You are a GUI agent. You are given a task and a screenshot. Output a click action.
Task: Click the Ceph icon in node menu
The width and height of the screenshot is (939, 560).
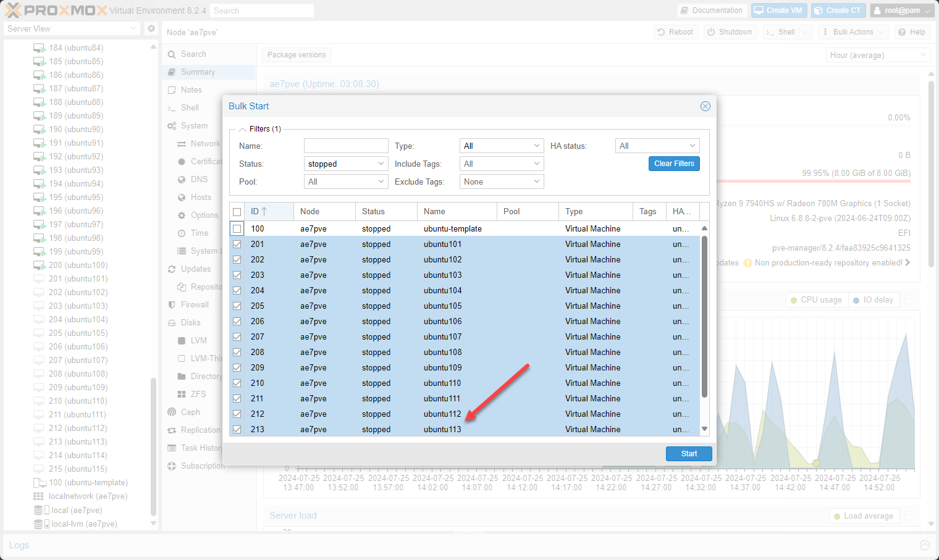(172, 412)
